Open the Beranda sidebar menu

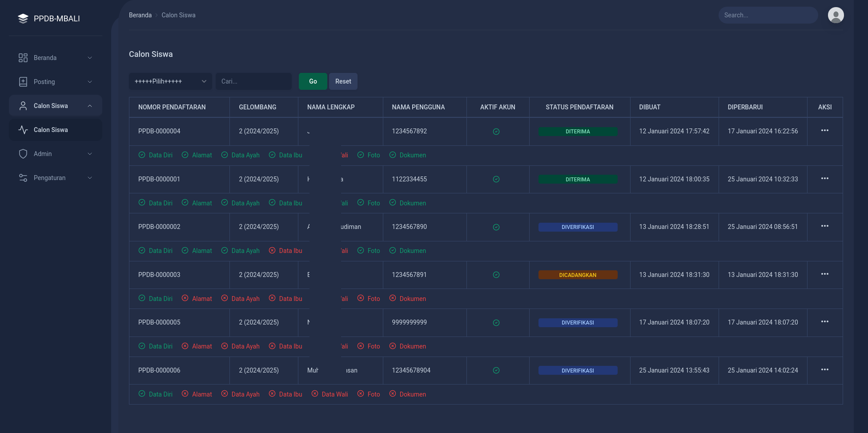pos(56,58)
